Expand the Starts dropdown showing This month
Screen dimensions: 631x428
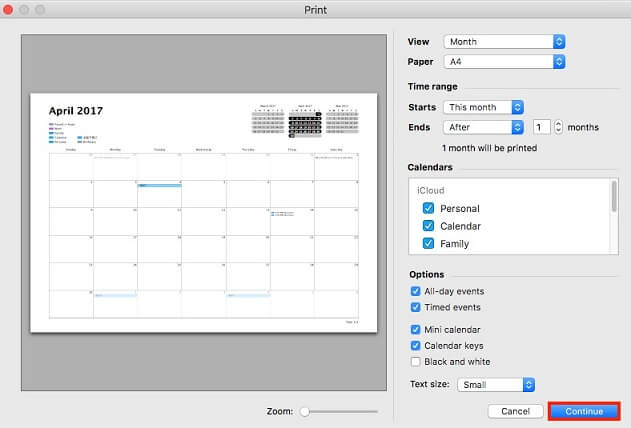(x=485, y=107)
